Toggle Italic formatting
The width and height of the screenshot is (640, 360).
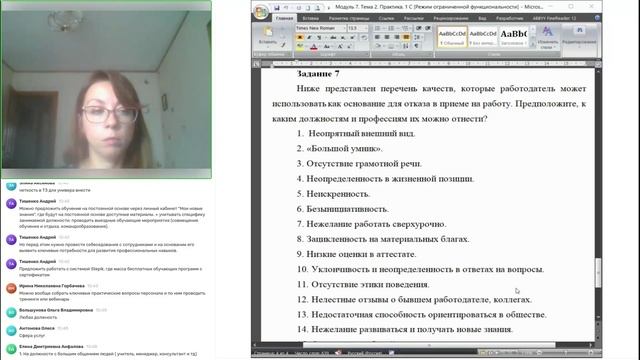[x=309, y=37]
